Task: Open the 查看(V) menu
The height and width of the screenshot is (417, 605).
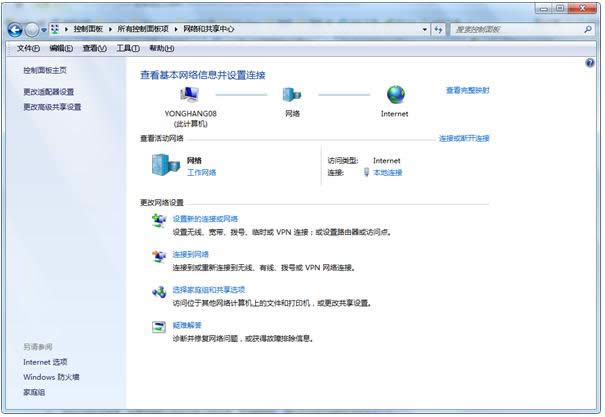Action: pos(95,48)
